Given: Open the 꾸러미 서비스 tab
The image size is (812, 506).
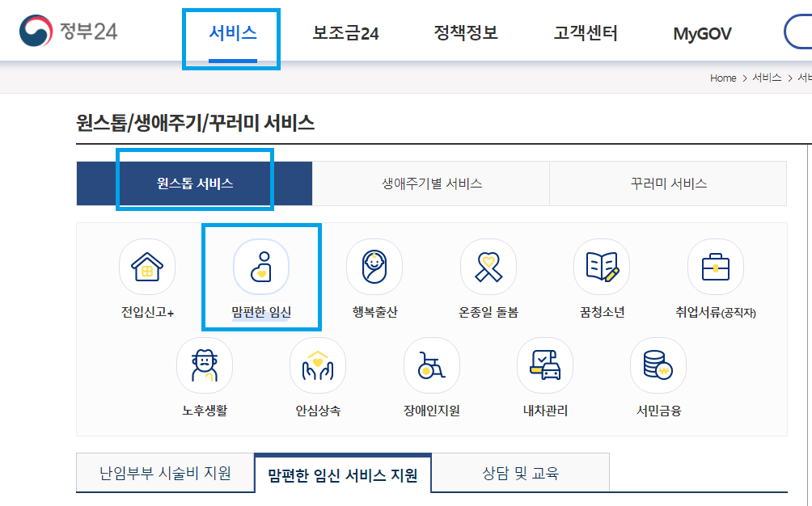Looking at the screenshot, I should tap(668, 183).
